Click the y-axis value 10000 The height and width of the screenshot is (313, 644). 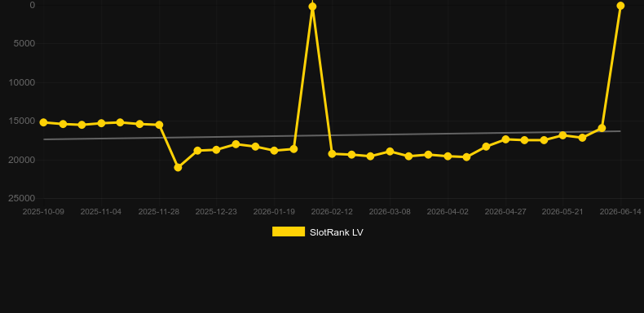point(22,82)
